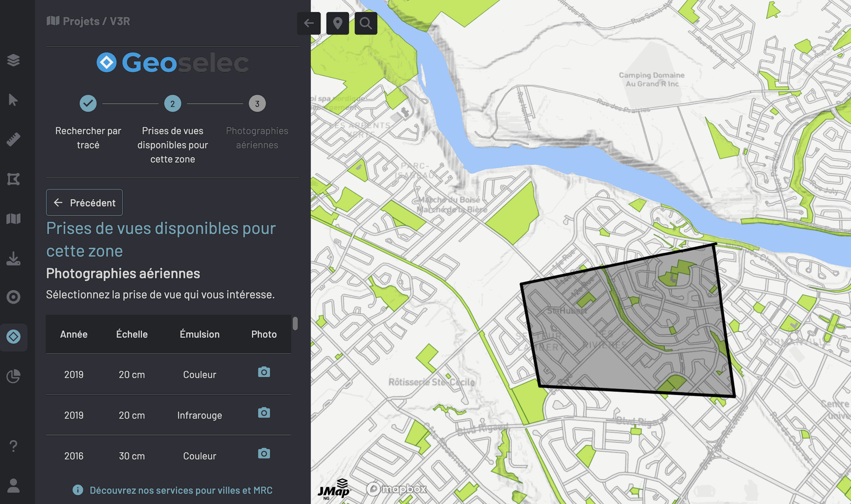This screenshot has height=504, width=851.
Task: View the photo for 2019 Infrarouge
Action: click(264, 413)
